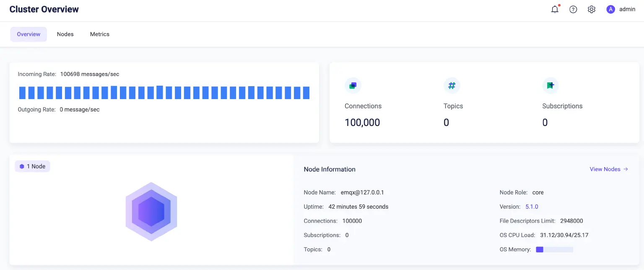The image size is (644, 270).
Task: Switch to the Nodes tab
Action: [65, 34]
